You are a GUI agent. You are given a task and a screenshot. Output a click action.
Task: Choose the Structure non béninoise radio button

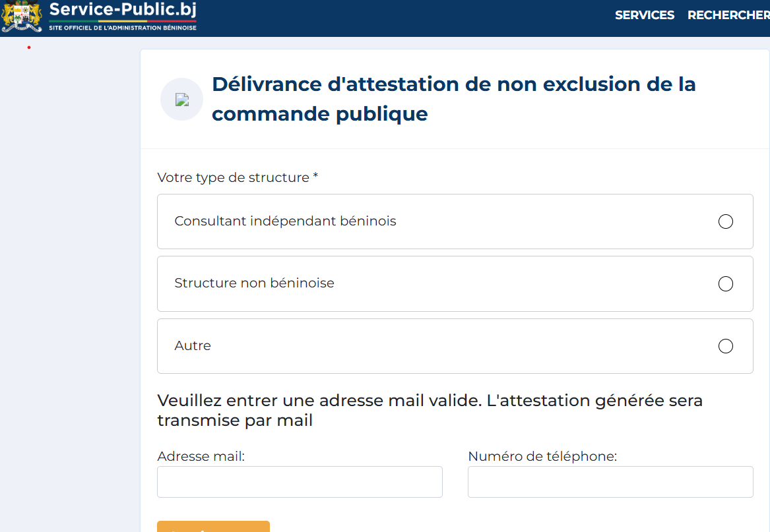point(725,284)
